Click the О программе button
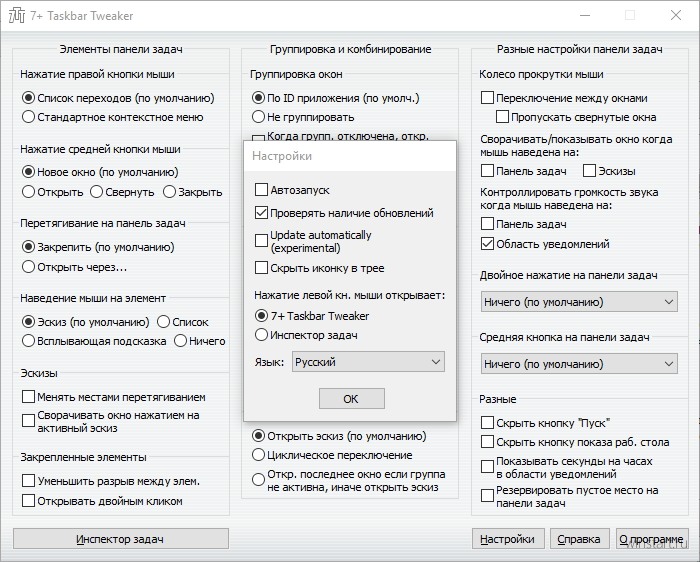Viewport: 700px width, 562px height. [652, 539]
